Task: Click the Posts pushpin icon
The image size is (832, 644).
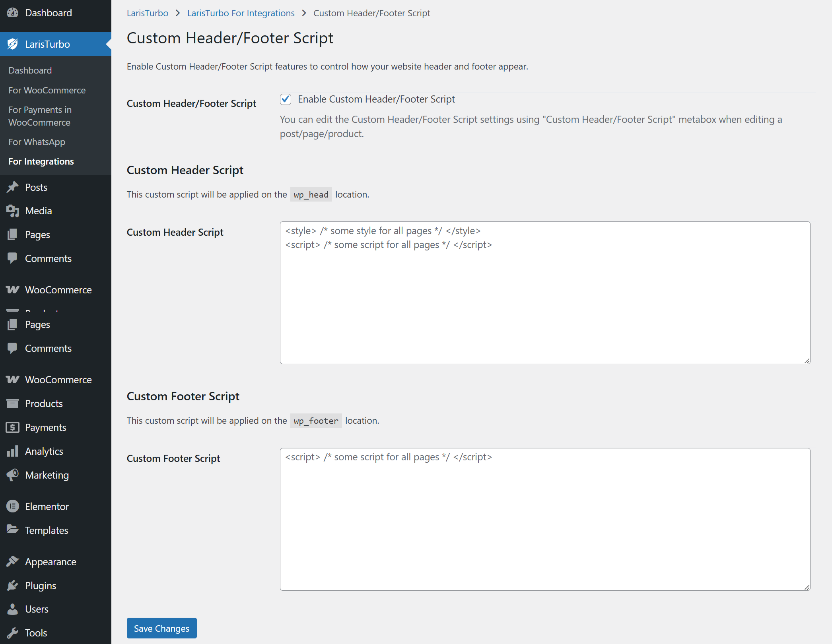Action: pyautogui.click(x=13, y=187)
